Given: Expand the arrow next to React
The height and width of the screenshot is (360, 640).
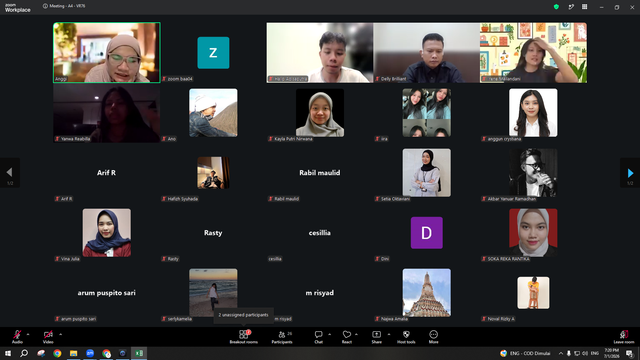Looking at the screenshot, I should click(356, 334).
